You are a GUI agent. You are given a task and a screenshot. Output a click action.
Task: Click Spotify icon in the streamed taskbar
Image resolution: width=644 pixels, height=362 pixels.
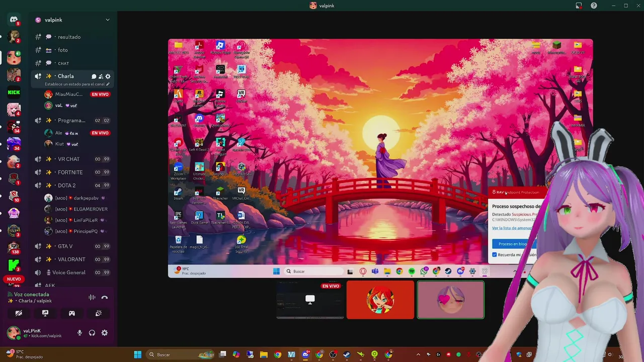[412, 271]
